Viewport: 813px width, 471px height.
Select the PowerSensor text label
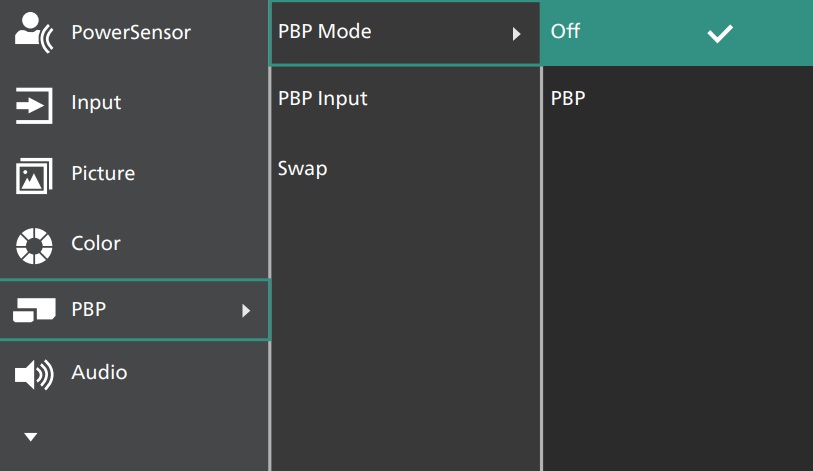coord(131,32)
